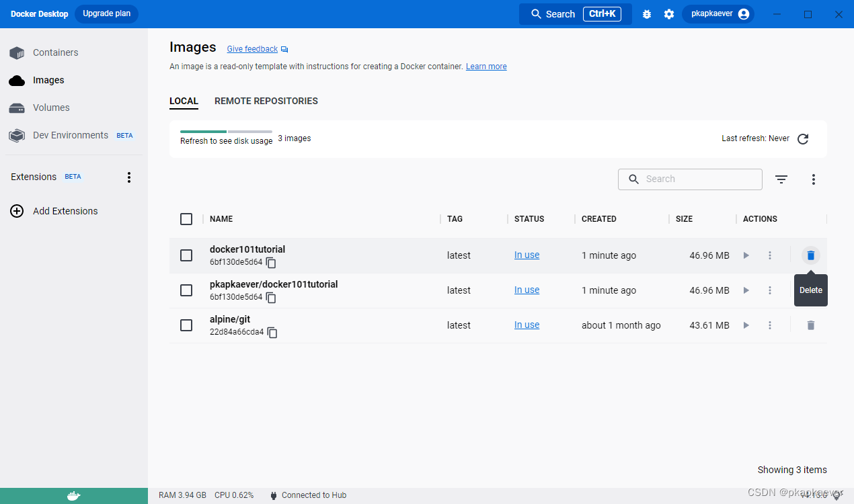
Task: Click the Add Extensions plus icon
Action: coord(17,211)
